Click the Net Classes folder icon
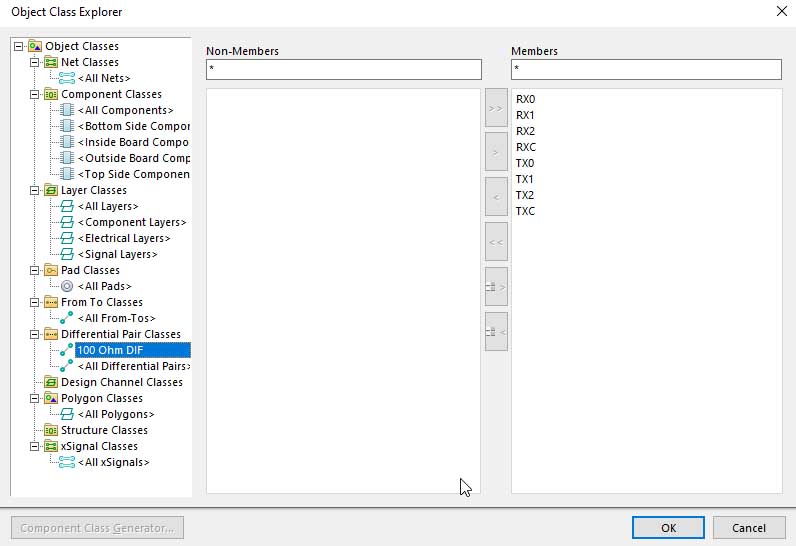This screenshot has height=546, width=796. [51, 62]
